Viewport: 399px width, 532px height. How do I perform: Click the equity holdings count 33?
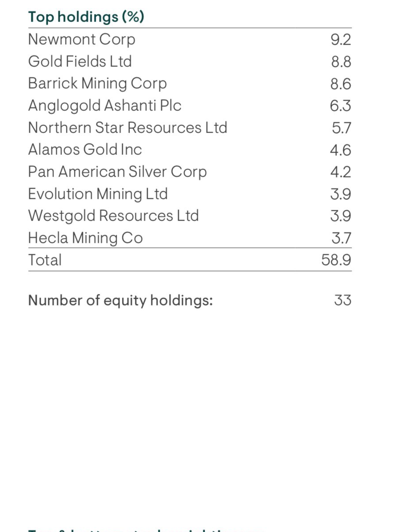343,300
